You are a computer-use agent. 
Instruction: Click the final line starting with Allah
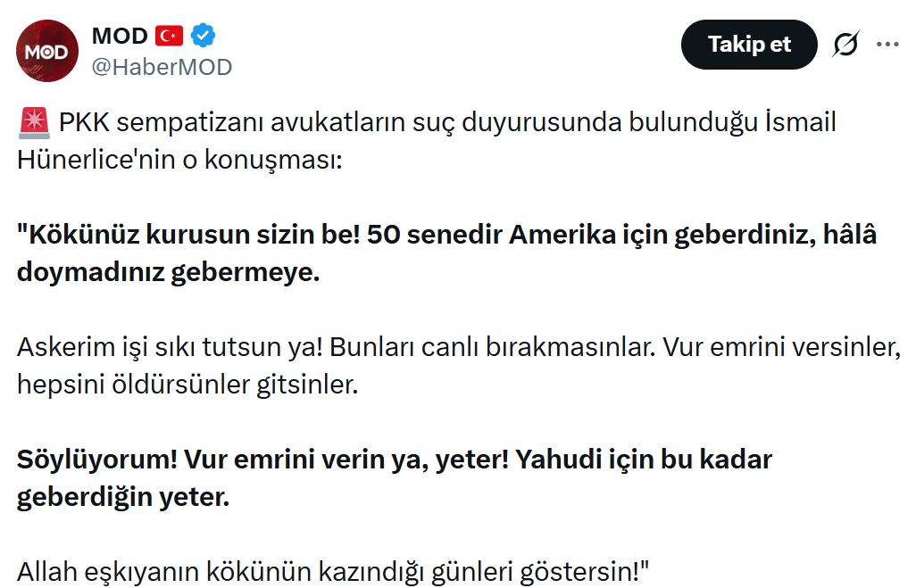pos(332,571)
